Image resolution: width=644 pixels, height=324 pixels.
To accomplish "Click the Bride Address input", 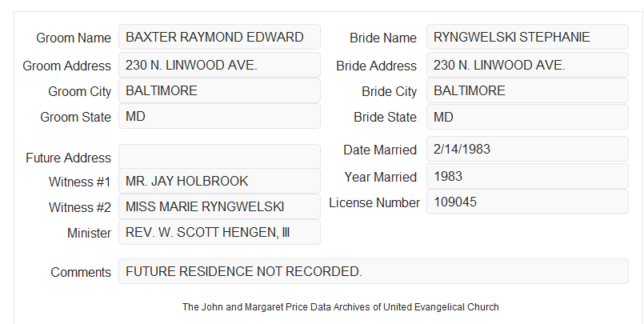I will click(x=527, y=65).
